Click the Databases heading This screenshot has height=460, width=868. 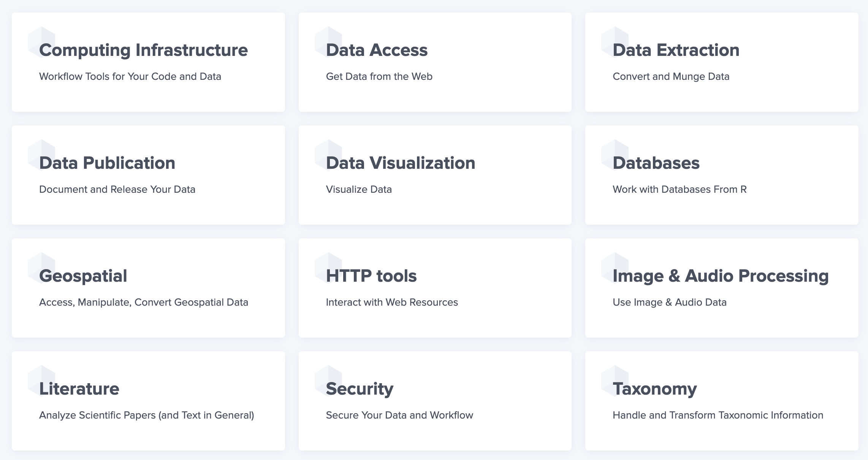click(656, 163)
